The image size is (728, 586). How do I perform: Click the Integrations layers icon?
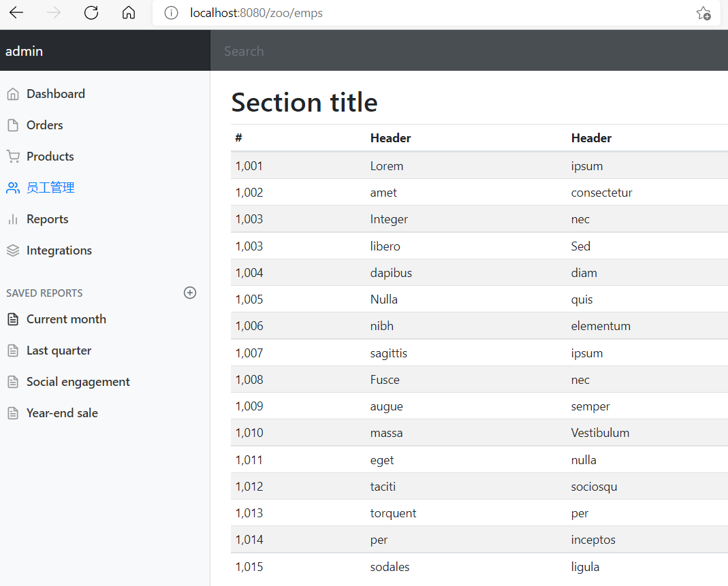coord(12,251)
